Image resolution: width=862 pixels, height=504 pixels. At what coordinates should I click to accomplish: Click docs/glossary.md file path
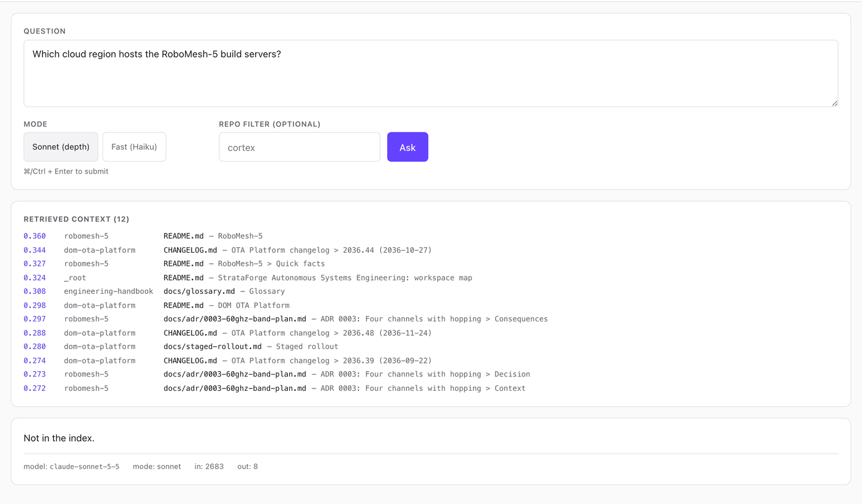coord(199,292)
